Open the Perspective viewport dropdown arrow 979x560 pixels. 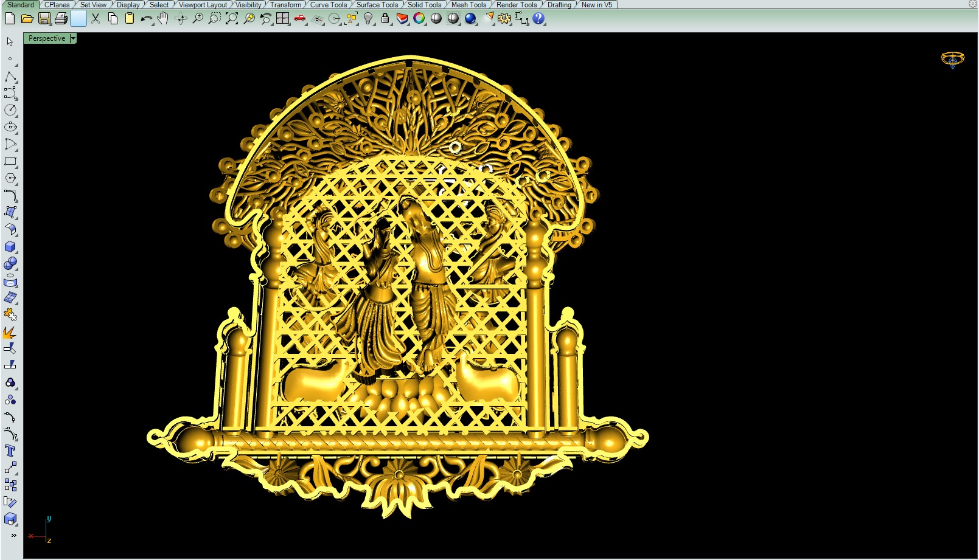[73, 38]
